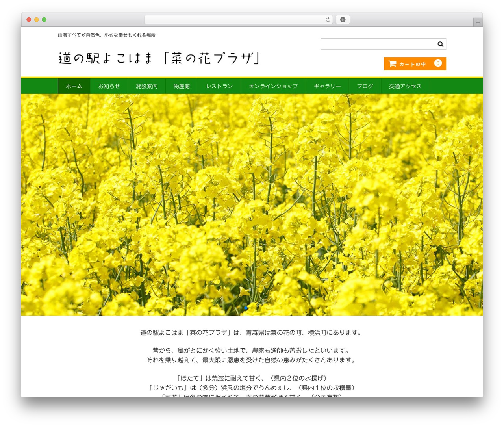Click the intro sentence 道の駅よこはま「菜の花プラザ」は、青森県は
Image resolution: width=504 pixels, height=427 pixels.
click(x=251, y=333)
